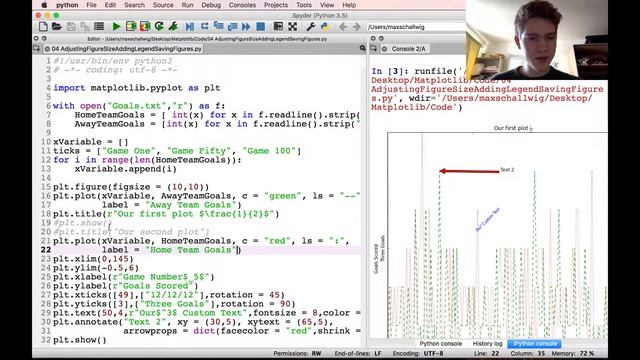Screen dimensions: 640x360
Task: Run the current cell icon
Action: point(131,27)
